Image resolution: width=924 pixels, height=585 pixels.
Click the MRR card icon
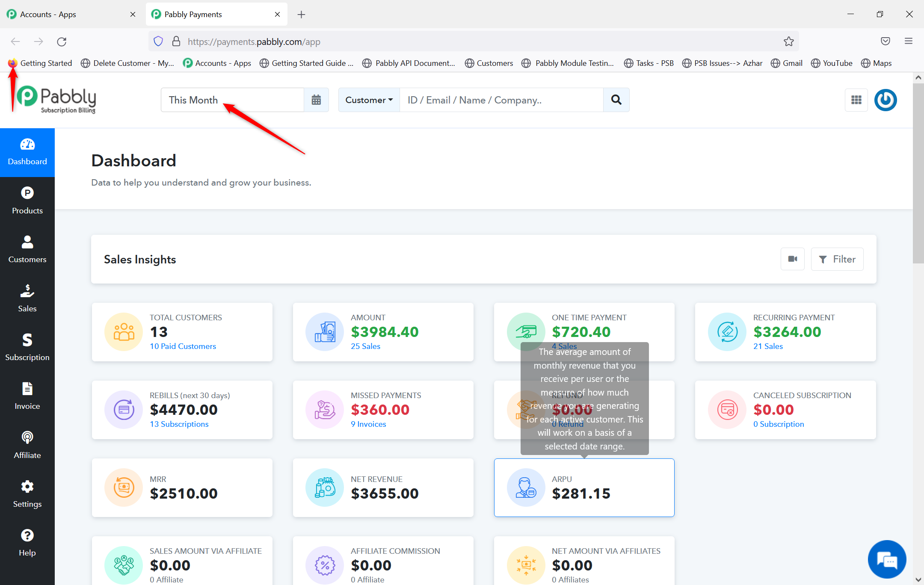pyautogui.click(x=124, y=487)
